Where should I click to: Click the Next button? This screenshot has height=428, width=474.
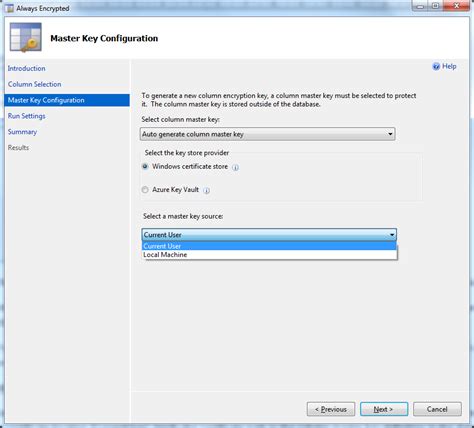click(x=384, y=409)
